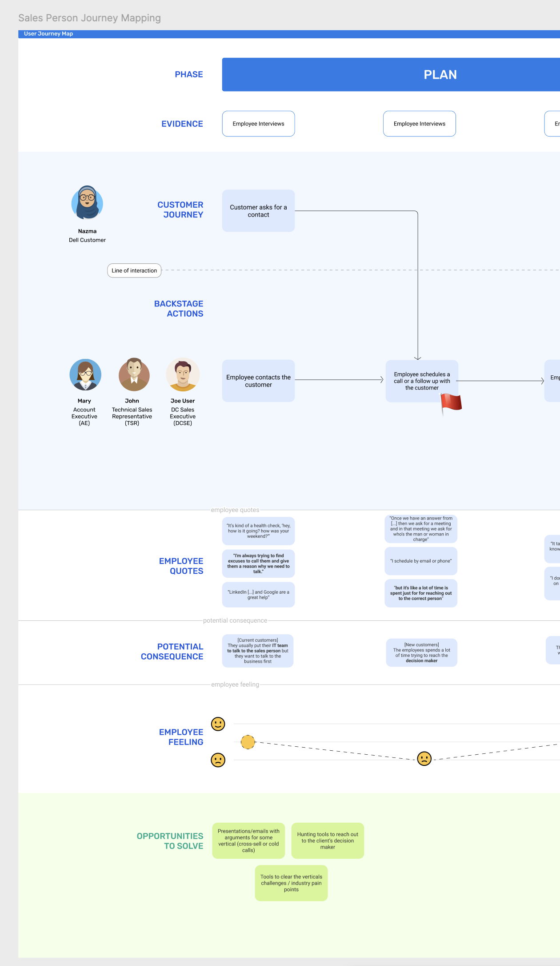Select the Line of interaction label

tap(134, 270)
